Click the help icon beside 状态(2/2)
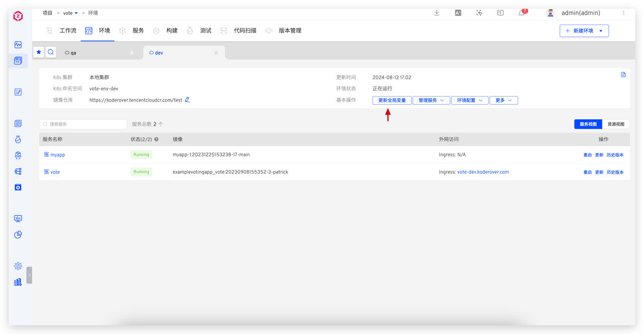Screen dimensions: 644x334 pyautogui.click(x=156, y=139)
